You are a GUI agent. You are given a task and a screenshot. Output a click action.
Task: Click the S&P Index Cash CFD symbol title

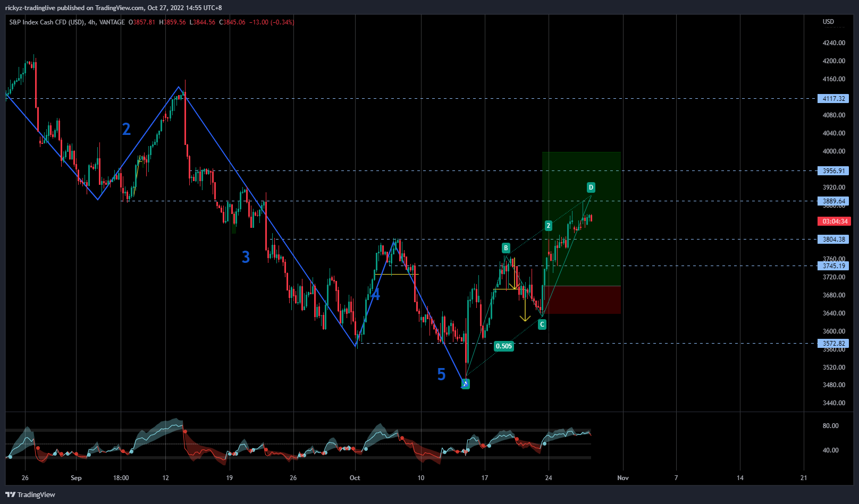47,22
